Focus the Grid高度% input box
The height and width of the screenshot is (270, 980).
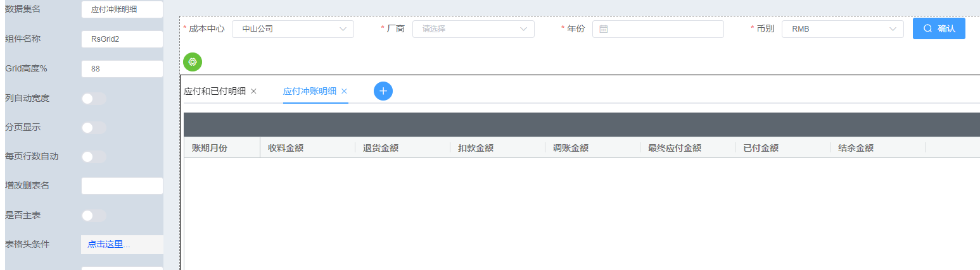click(x=122, y=69)
